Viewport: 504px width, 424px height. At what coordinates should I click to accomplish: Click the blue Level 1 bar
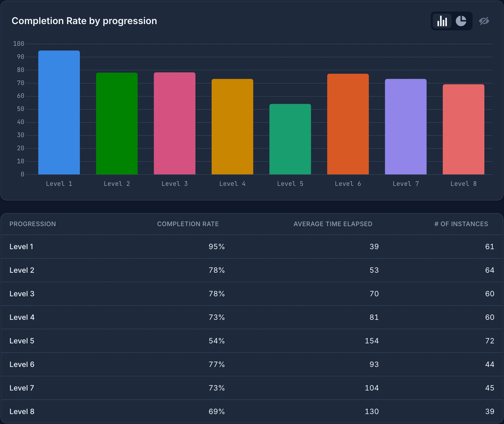tap(59, 113)
